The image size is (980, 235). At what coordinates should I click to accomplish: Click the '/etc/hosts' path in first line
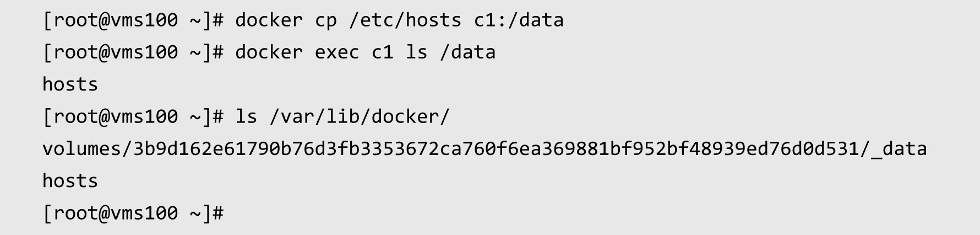point(405,20)
